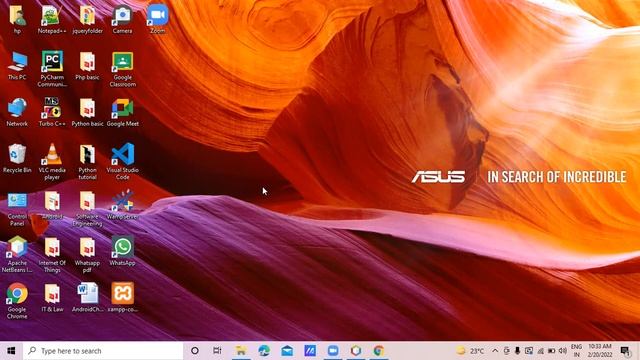The height and width of the screenshot is (360, 640).
Task: Open Task View on the taskbar
Action: [x=217, y=351]
